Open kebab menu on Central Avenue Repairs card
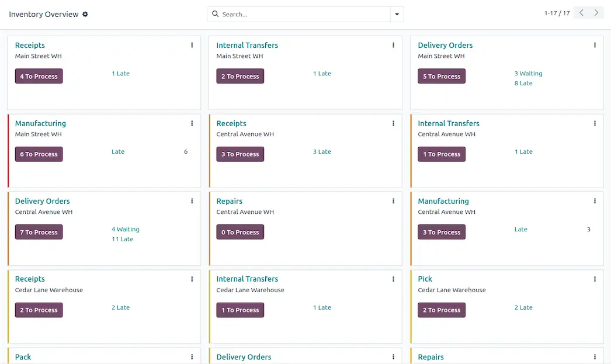Screen dimensions: 611x364 click(x=393, y=201)
